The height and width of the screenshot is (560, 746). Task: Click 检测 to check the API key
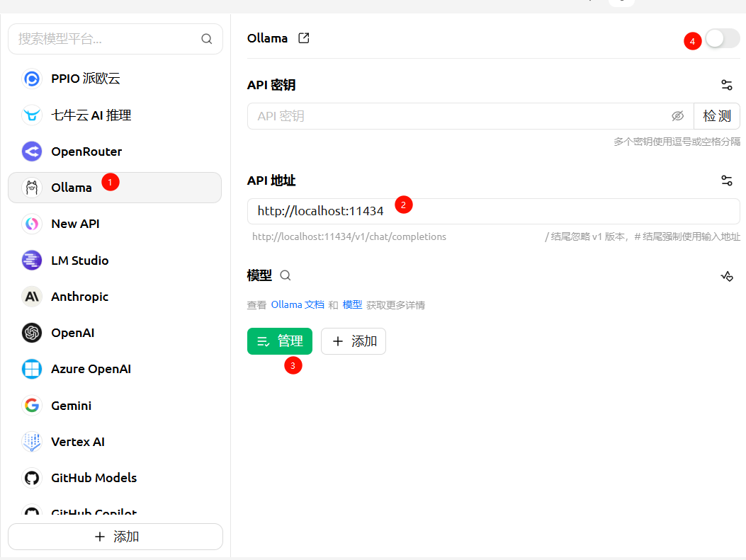(716, 116)
